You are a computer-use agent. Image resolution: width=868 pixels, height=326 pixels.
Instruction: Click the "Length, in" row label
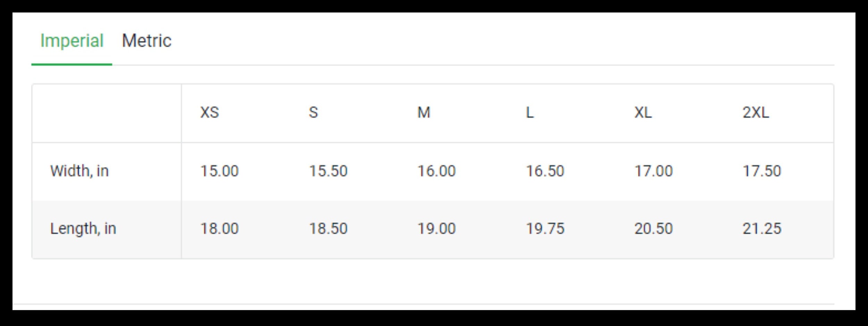point(83,229)
